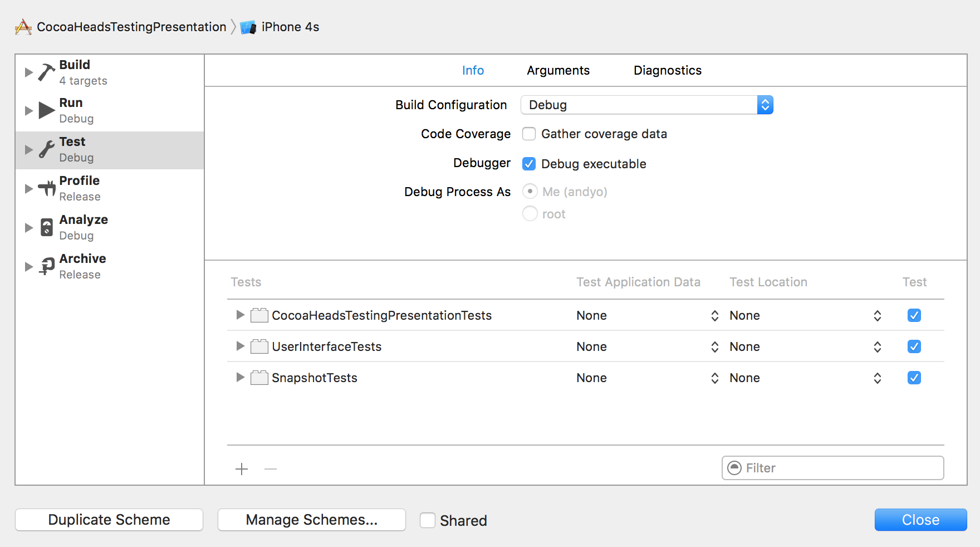Uncheck Test for SnapshotTests
Image resolution: width=980 pixels, height=547 pixels.
pyautogui.click(x=914, y=378)
